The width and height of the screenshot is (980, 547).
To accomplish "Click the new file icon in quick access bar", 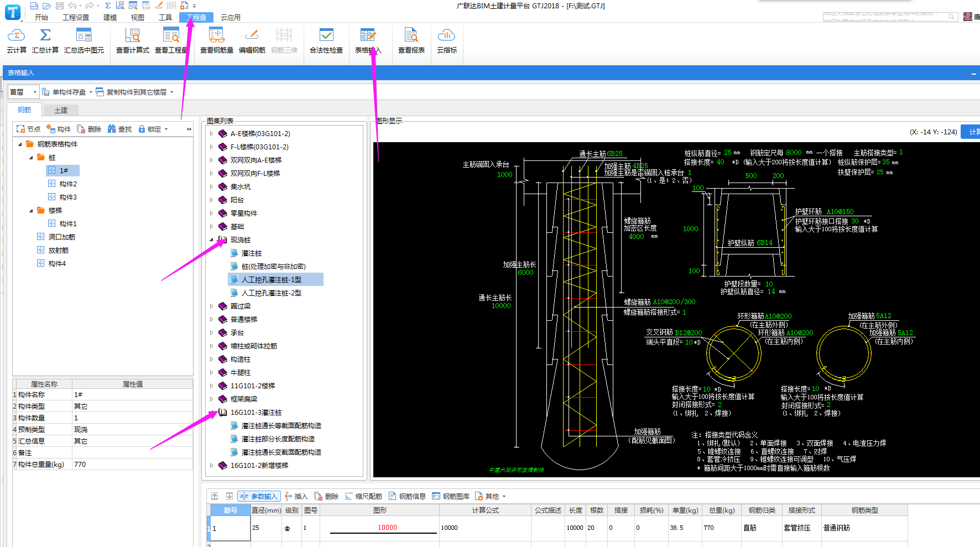I will [x=34, y=6].
